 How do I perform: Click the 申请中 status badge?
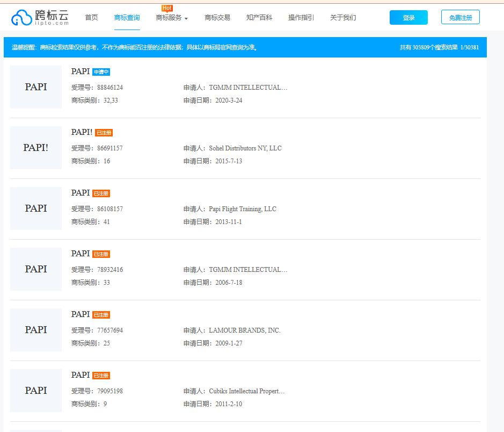(101, 72)
